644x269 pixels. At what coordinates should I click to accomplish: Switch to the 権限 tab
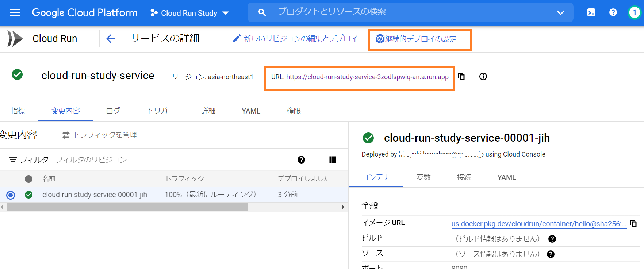[294, 111]
